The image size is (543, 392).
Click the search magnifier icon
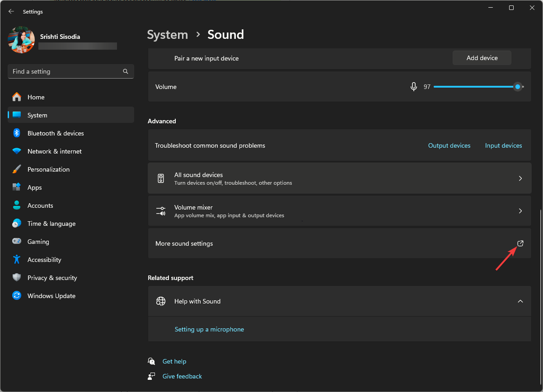(x=126, y=71)
